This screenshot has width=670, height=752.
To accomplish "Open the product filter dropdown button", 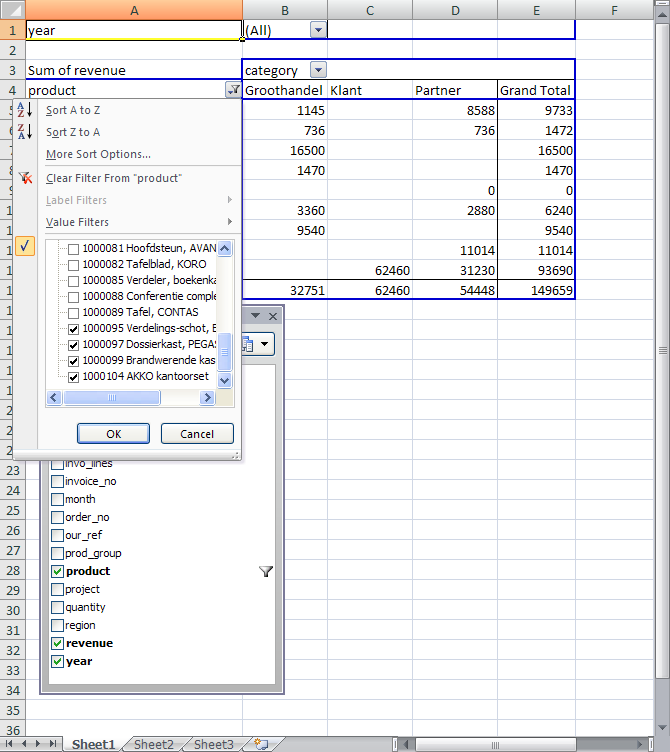I will tap(233, 90).
